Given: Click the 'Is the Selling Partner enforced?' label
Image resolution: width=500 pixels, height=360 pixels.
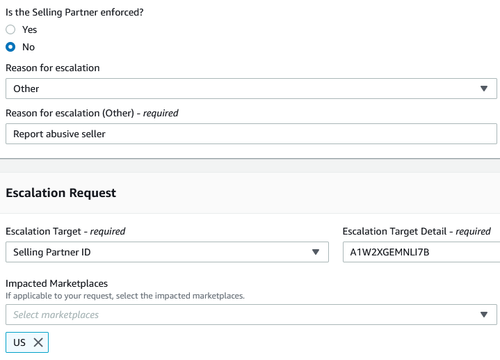Looking at the screenshot, I should [74, 12].
